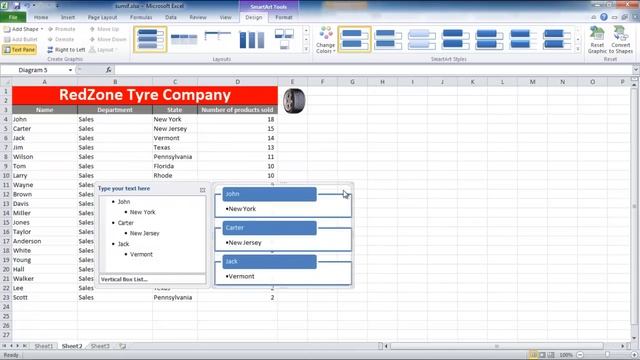Switch to the Data tab
Screen dimensions: 640x360
pyautogui.click(x=171, y=17)
